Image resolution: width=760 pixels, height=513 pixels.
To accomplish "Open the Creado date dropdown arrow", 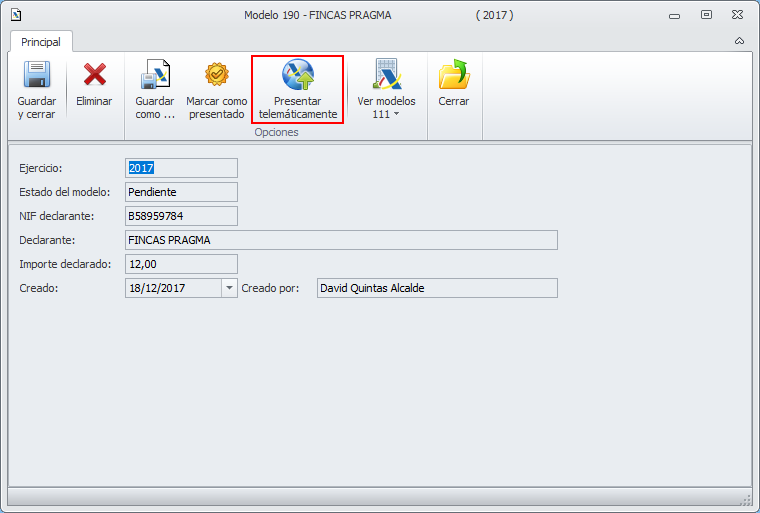I will [229, 288].
